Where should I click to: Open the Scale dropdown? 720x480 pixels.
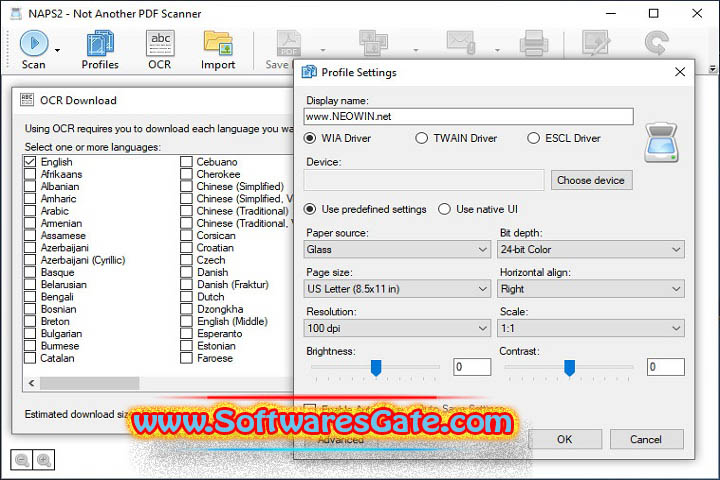coord(591,328)
